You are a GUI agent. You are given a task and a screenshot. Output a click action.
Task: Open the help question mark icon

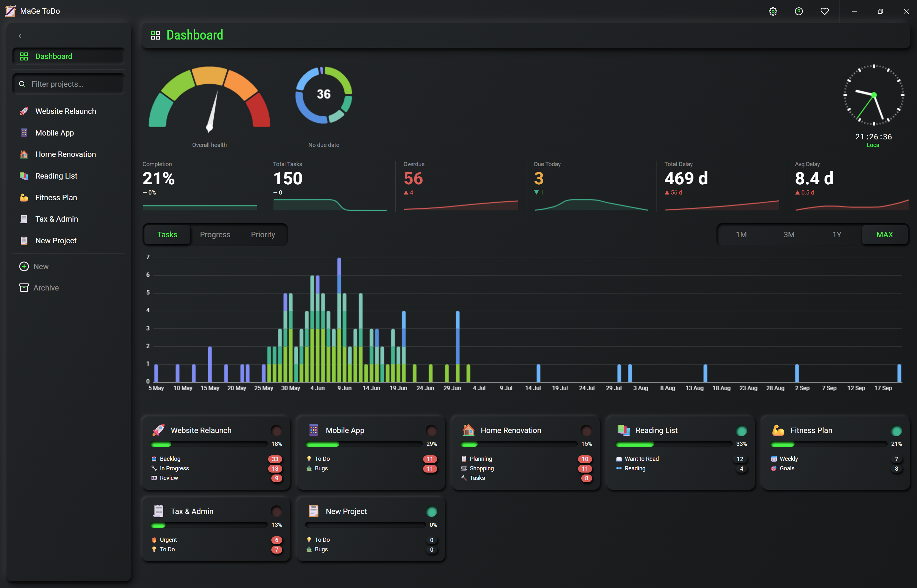[799, 11]
